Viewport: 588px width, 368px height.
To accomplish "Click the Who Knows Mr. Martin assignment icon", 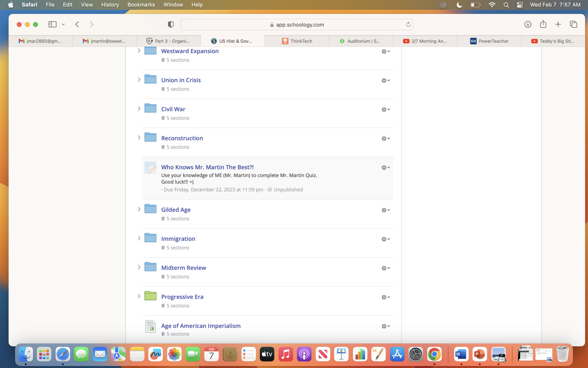I will (150, 168).
